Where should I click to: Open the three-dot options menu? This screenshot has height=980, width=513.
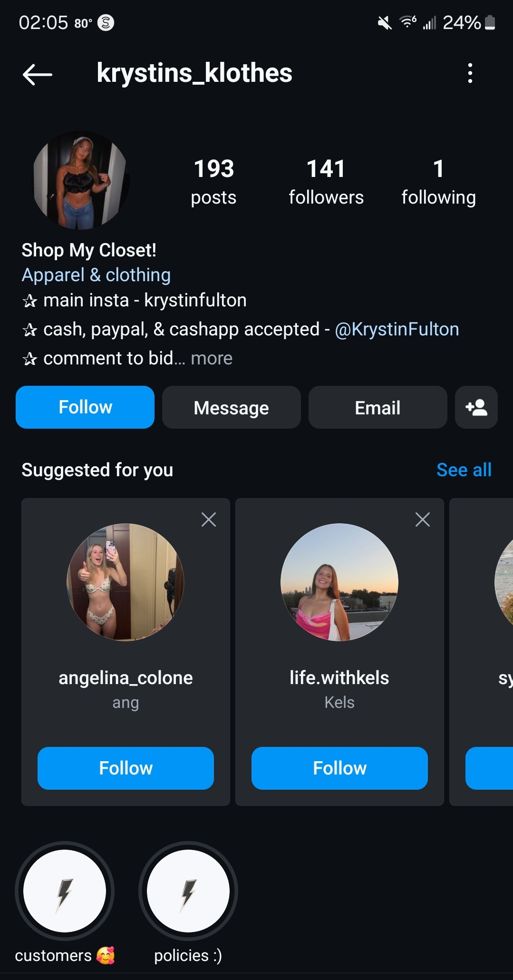470,73
